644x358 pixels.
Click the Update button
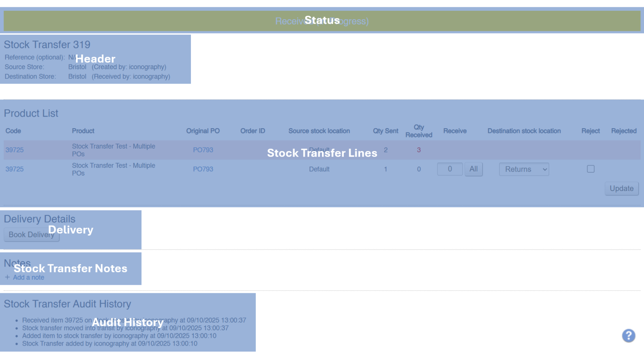(621, 188)
